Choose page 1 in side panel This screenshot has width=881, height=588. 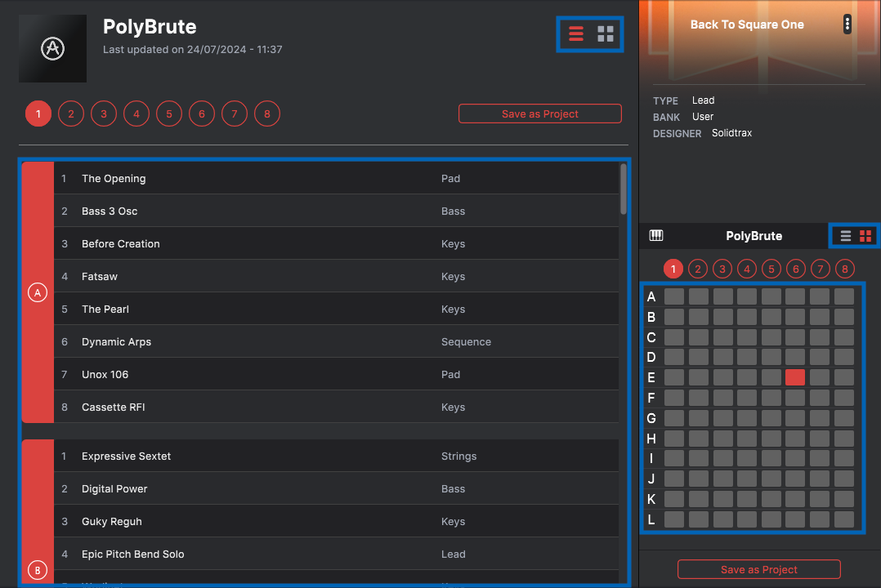[673, 269]
